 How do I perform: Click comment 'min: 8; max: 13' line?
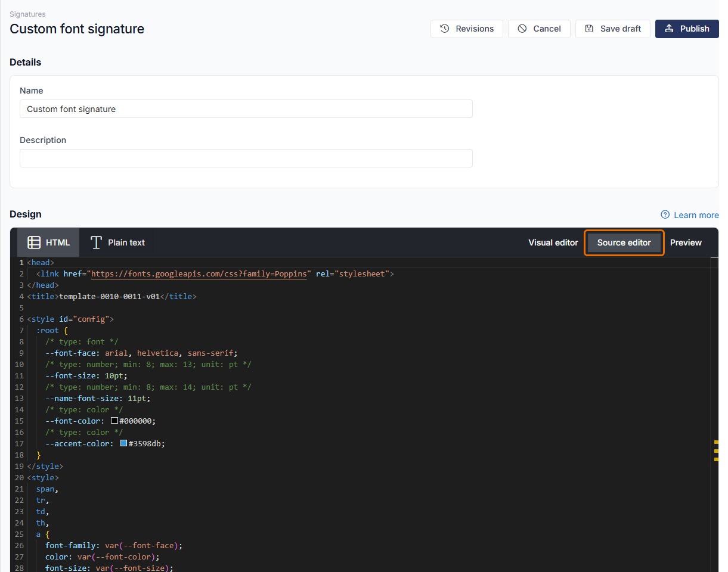148,365
